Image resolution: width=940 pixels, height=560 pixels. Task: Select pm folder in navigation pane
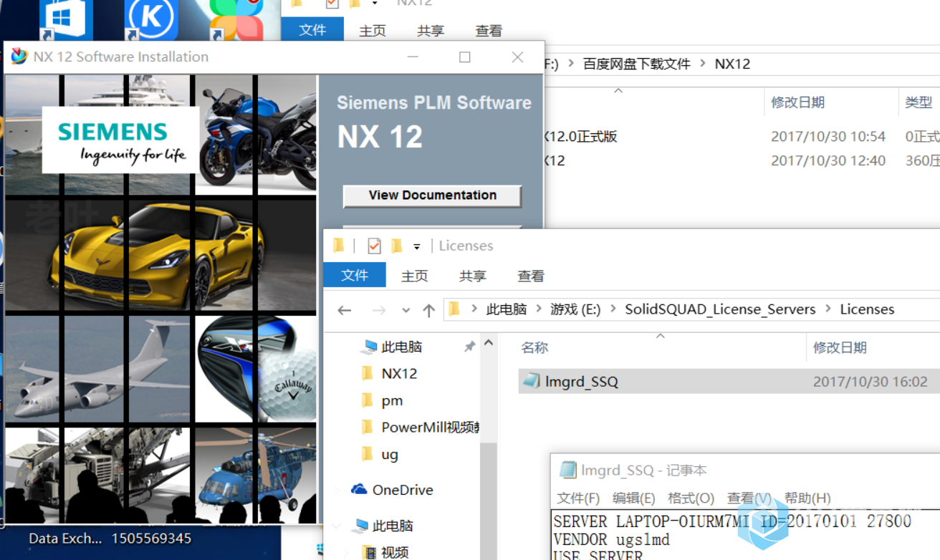click(x=392, y=401)
